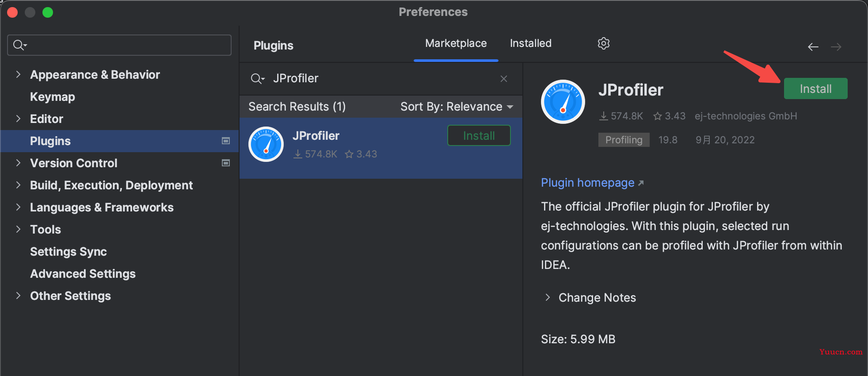Click star rating 3.43 in details pane
The width and height of the screenshot is (868, 376).
(669, 116)
